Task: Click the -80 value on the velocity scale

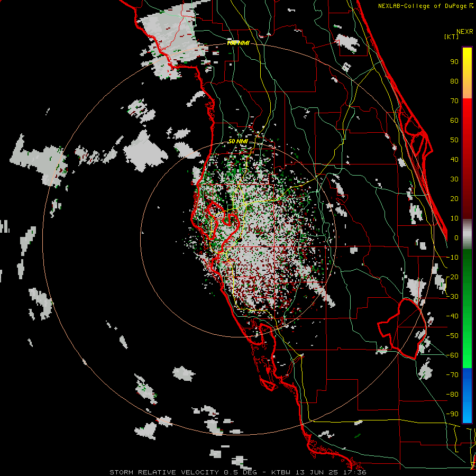Action: [452, 395]
